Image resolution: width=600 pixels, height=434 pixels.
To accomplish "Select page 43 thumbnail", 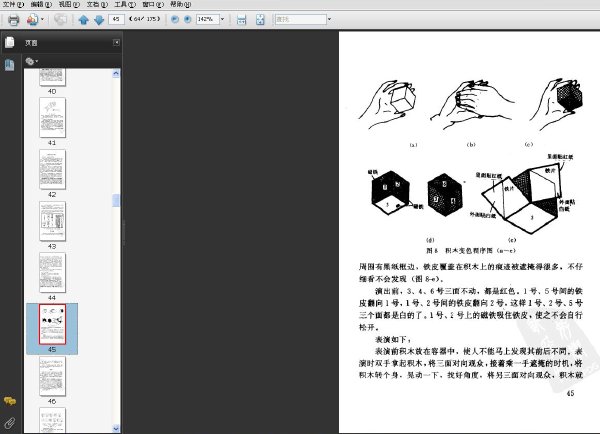I will (x=52, y=221).
